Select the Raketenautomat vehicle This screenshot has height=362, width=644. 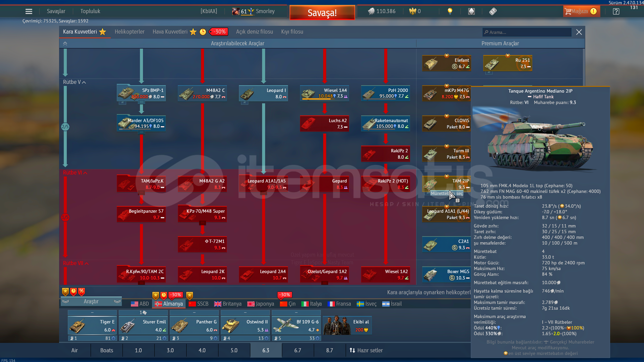[x=386, y=123]
